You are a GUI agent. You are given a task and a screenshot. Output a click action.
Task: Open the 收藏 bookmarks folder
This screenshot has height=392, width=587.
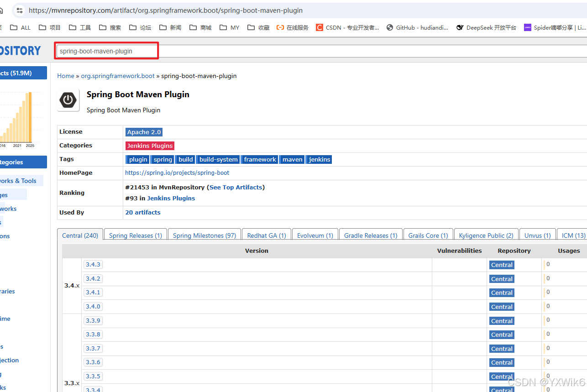(258, 27)
